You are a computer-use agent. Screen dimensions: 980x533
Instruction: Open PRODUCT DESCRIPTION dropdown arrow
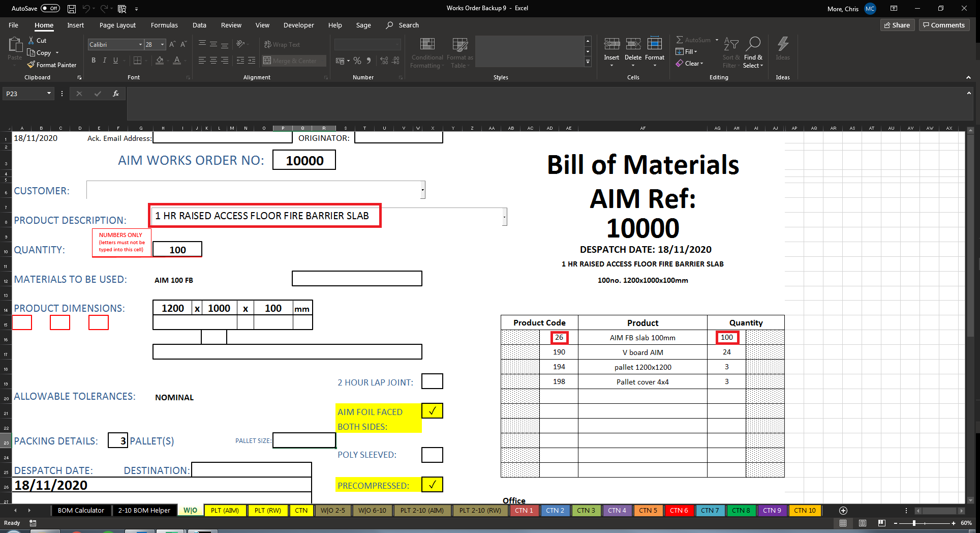click(x=504, y=217)
